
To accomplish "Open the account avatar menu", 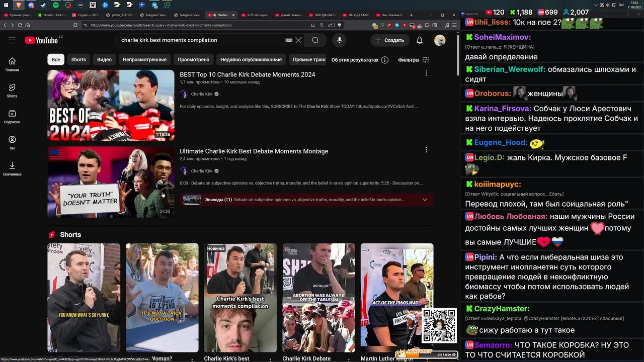I will click(440, 40).
